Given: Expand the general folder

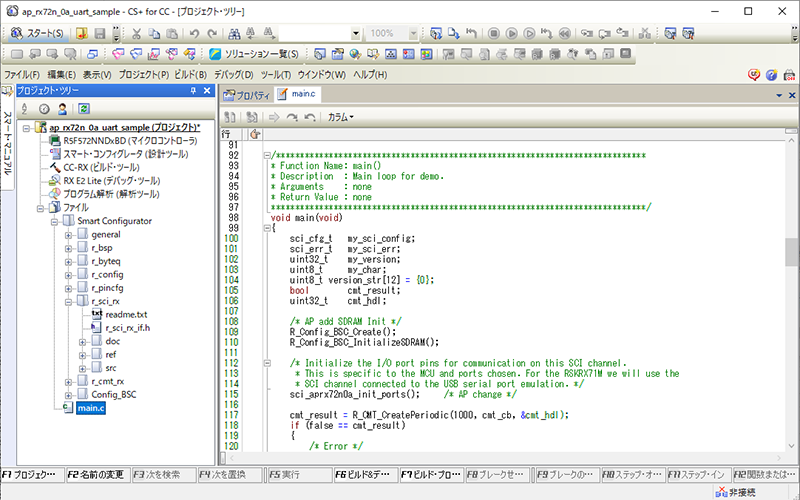Looking at the screenshot, I should coord(68,235).
